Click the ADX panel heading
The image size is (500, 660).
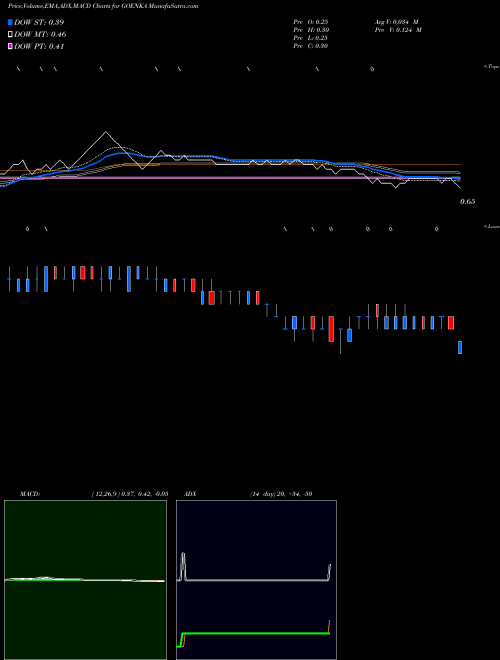coord(190,494)
